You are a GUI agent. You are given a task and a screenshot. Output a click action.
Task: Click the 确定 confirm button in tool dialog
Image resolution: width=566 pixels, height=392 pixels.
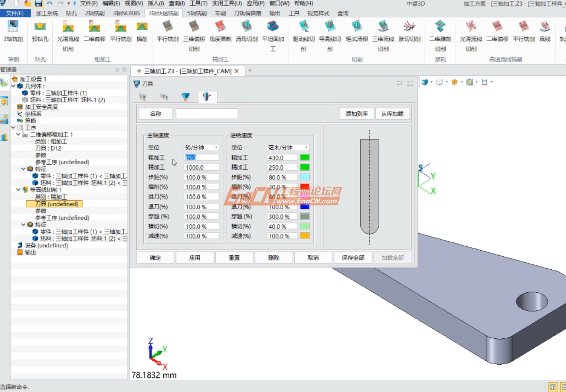[x=155, y=257]
